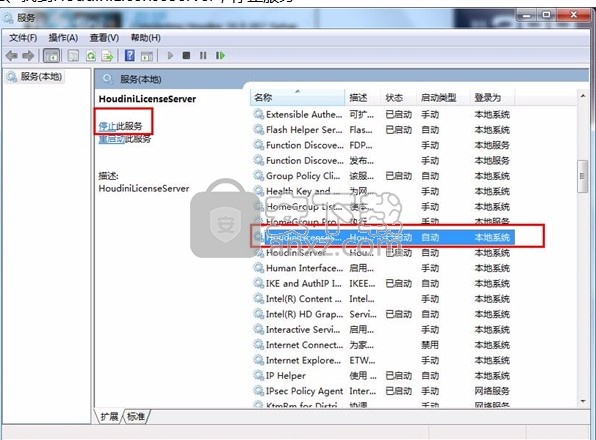The image size is (596, 440).
Task: Sort by the 描述 column header
Action: tap(363, 98)
